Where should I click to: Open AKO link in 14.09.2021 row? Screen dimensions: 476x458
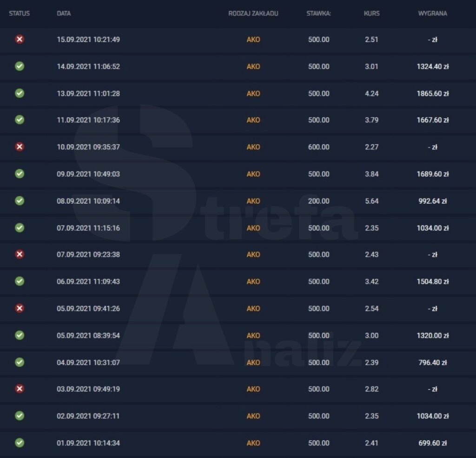point(253,66)
